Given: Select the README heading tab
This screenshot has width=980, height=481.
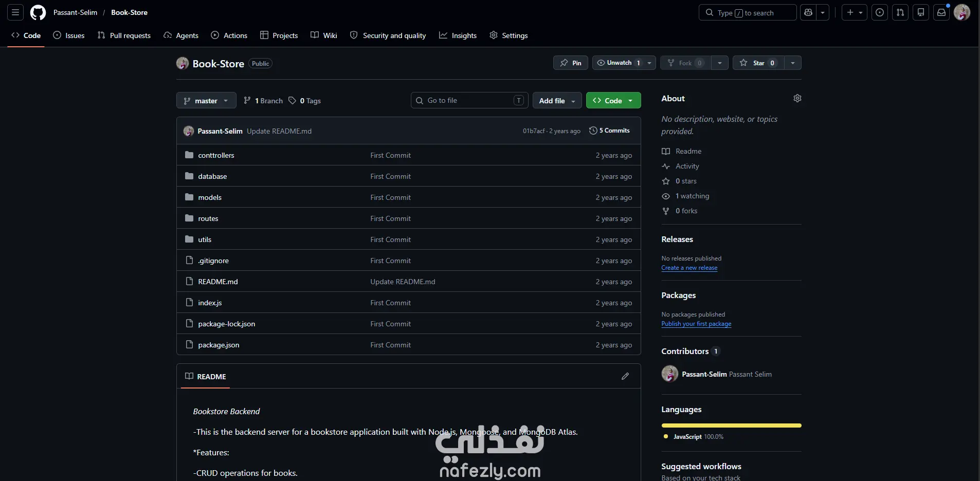Looking at the screenshot, I should pyautogui.click(x=206, y=376).
